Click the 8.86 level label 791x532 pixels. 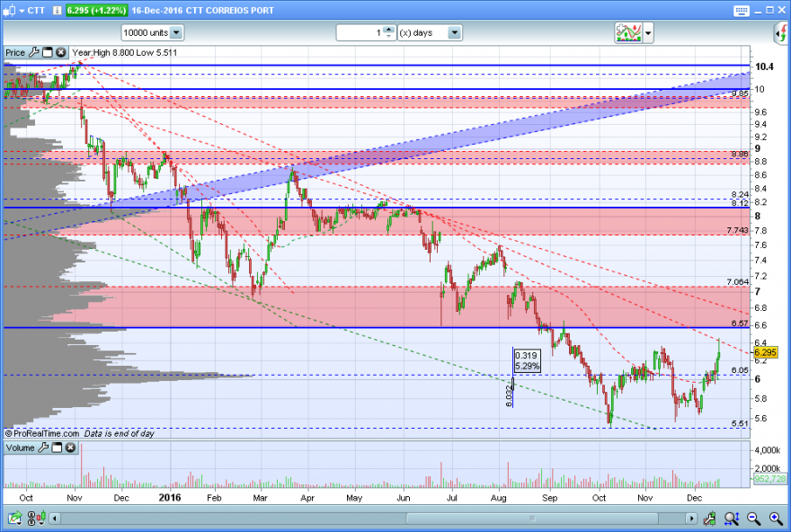[x=740, y=154]
